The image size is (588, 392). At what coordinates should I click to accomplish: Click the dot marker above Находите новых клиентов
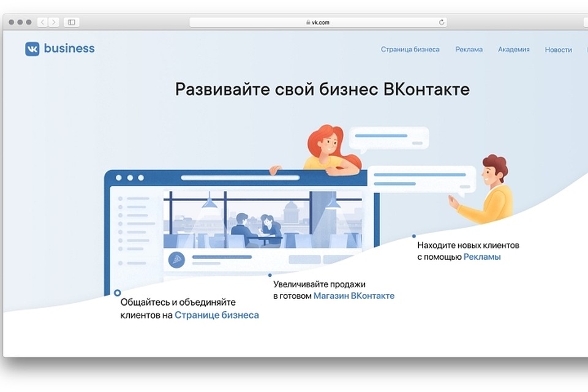pos(414,236)
